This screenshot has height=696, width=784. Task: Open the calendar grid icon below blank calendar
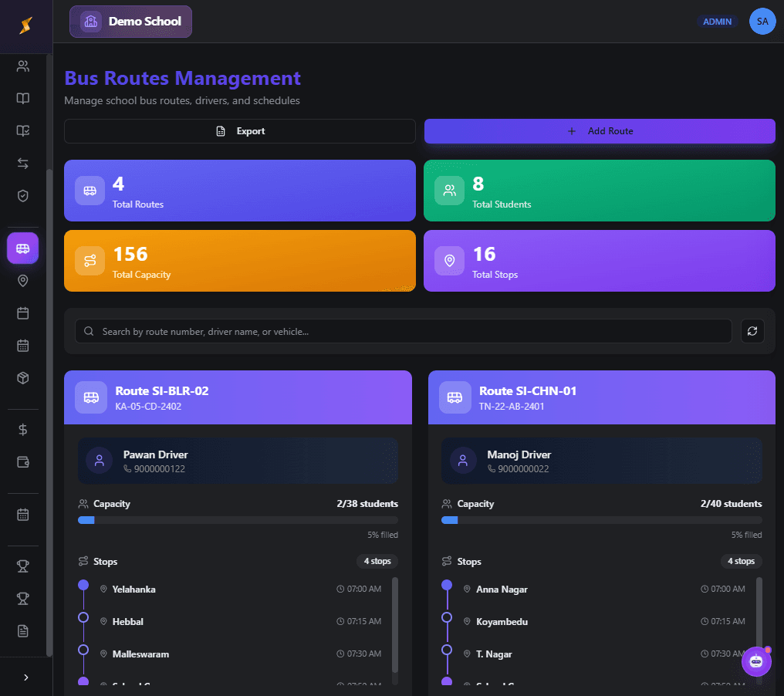point(23,346)
